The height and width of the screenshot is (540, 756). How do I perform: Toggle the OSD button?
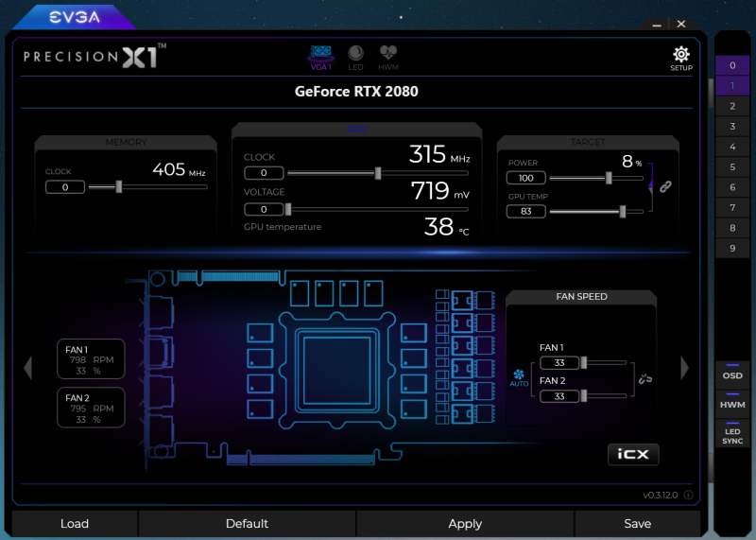pos(731,373)
